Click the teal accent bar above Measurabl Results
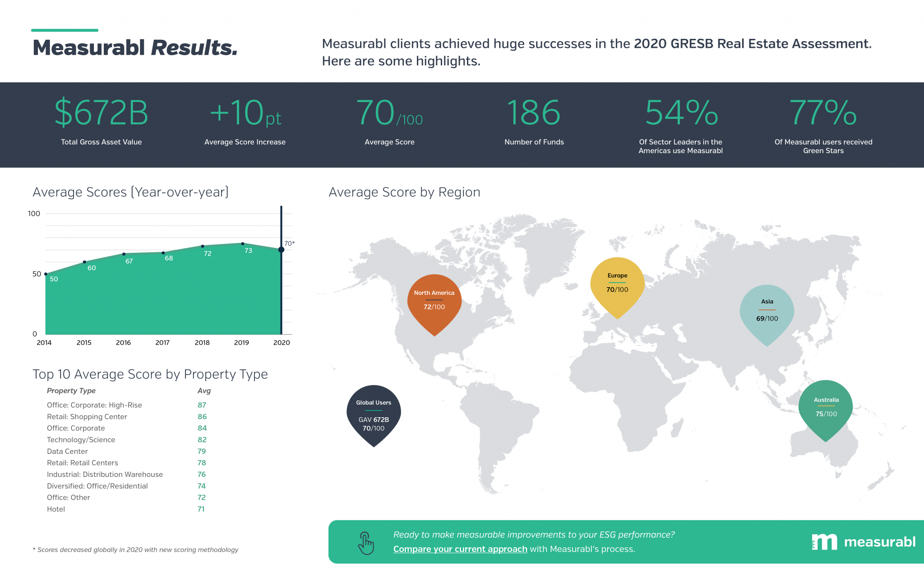 click(65, 30)
